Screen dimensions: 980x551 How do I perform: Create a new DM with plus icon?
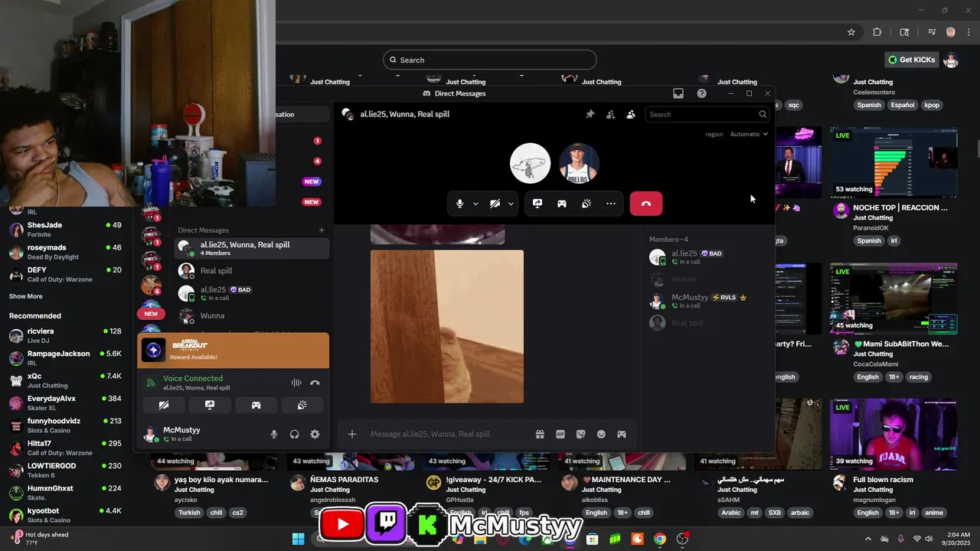[x=322, y=230]
